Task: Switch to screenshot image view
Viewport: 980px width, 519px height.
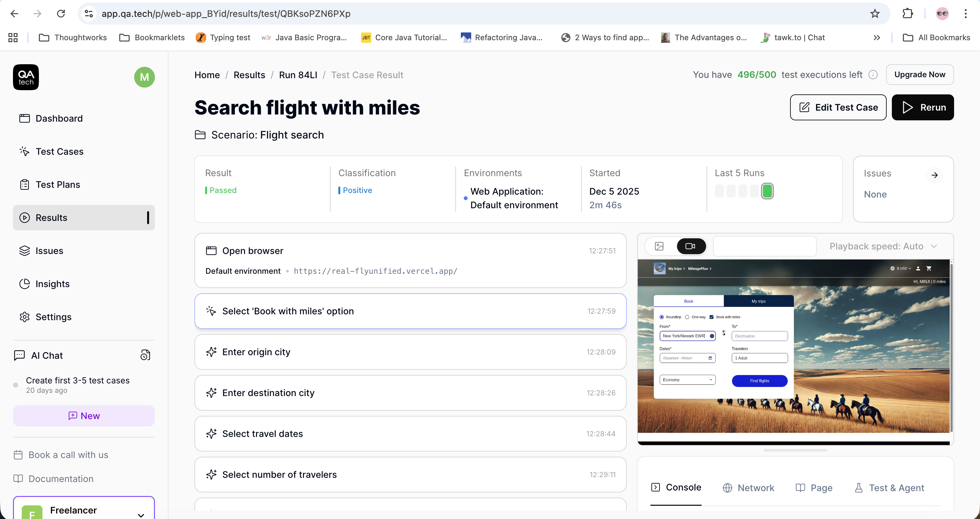Action: pos(659,247)
